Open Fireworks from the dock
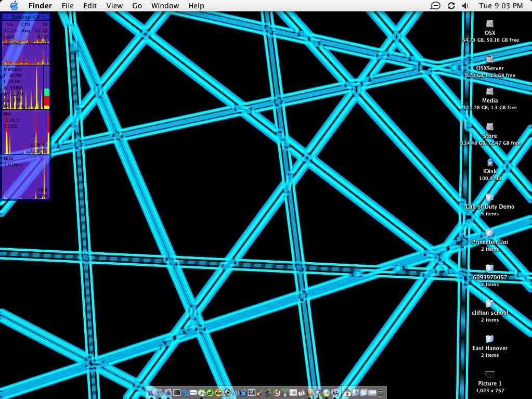 click(218, 393)
